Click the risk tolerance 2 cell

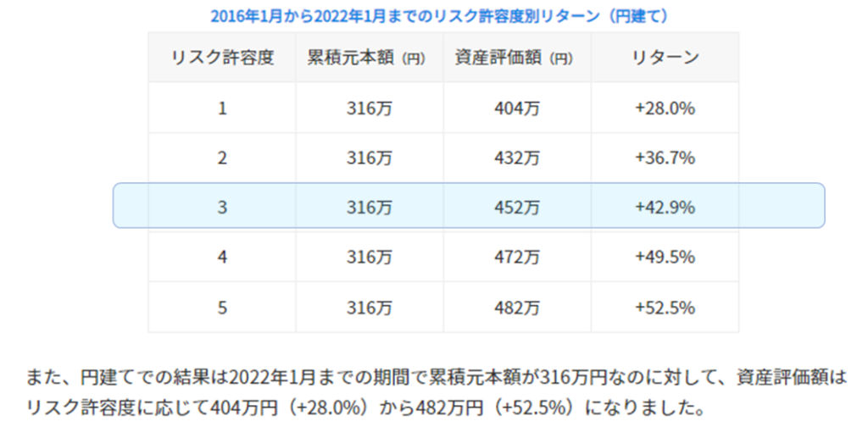pyautogui.click(x=222, y=157)
